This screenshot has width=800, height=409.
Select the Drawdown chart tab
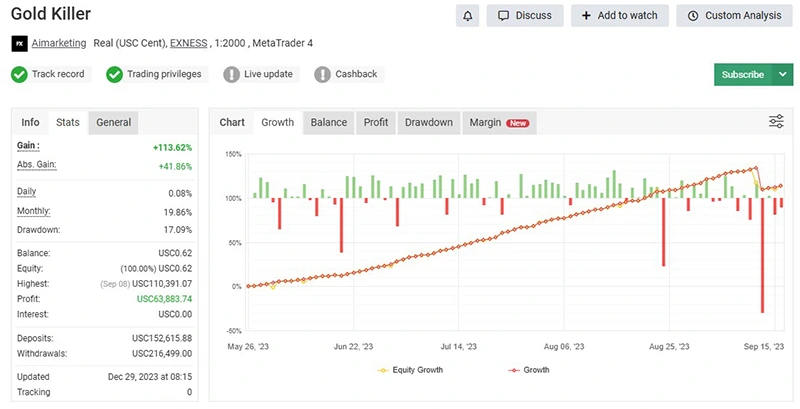[428, 122]
